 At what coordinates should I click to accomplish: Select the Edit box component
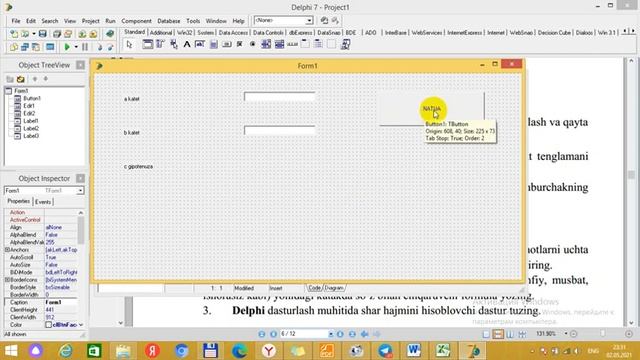point(200,44)
